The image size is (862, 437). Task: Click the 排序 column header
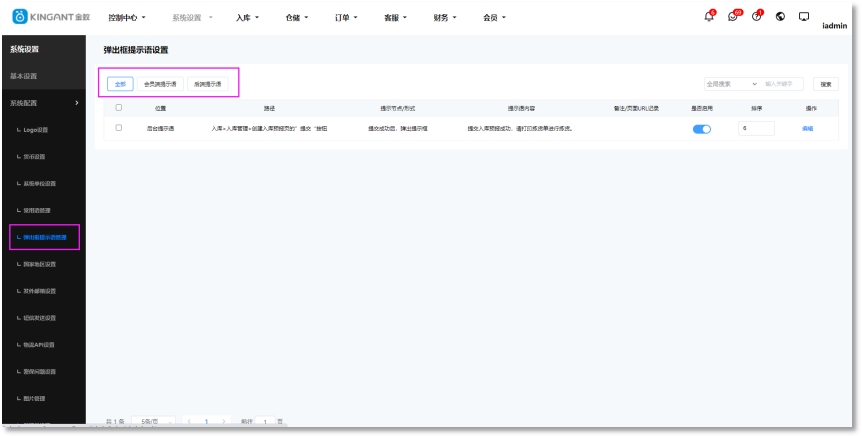pyautogui.click(x=756, y=108)
